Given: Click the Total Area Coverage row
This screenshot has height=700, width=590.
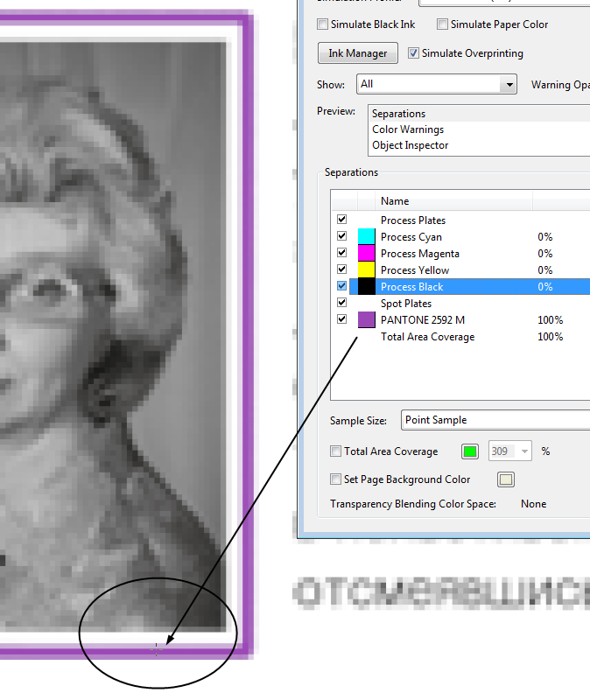Looking at the screenshot, I should click(x=461, y=337).
